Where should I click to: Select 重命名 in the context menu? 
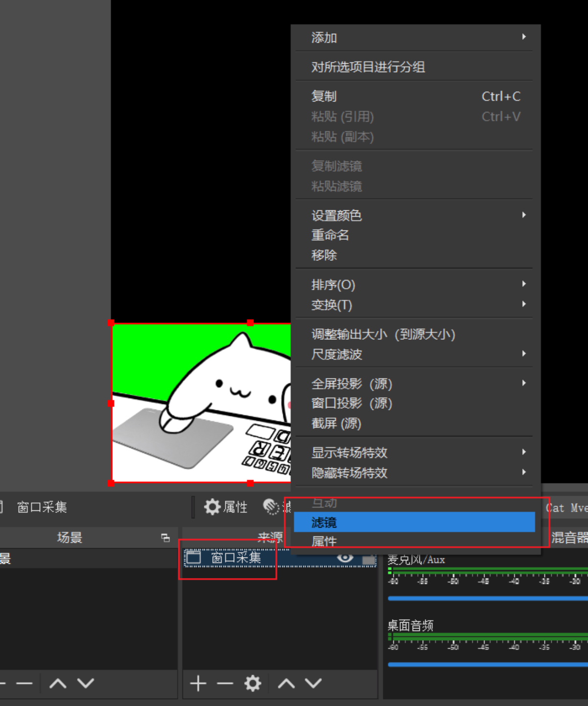click(330, 235)
